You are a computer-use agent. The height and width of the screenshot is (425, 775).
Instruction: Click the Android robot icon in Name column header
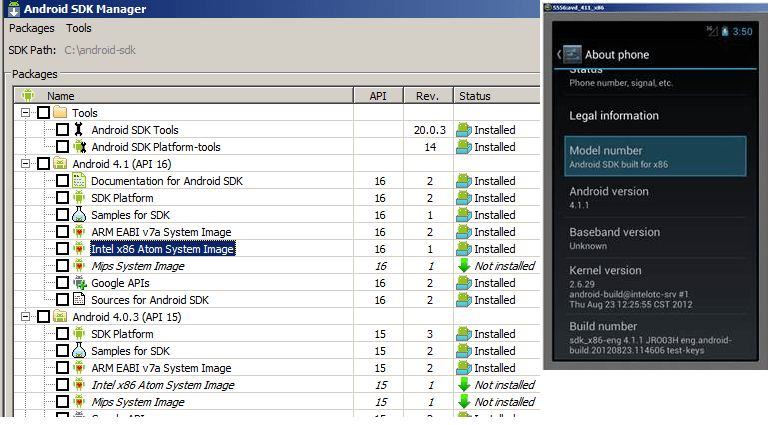pos(27,96)
